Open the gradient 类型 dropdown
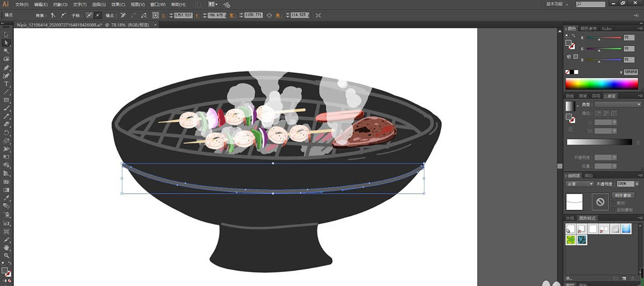644x286 pixels. pyautogui.click(x=618, y=104)
